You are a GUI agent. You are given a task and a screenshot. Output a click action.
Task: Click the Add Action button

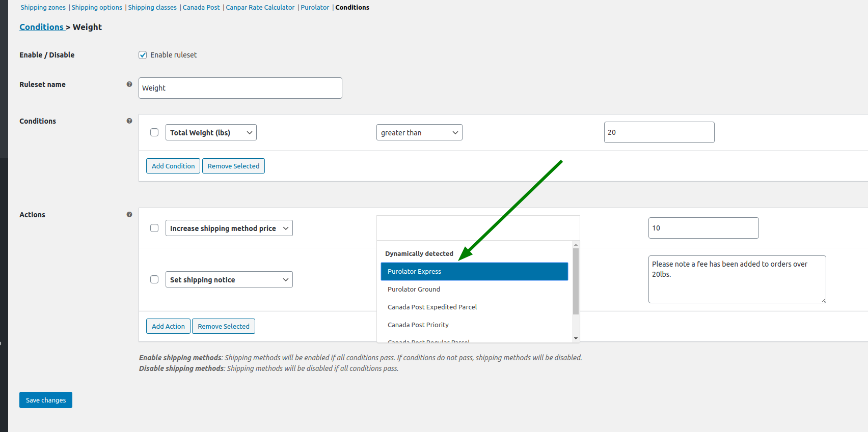tap(168, 326)
